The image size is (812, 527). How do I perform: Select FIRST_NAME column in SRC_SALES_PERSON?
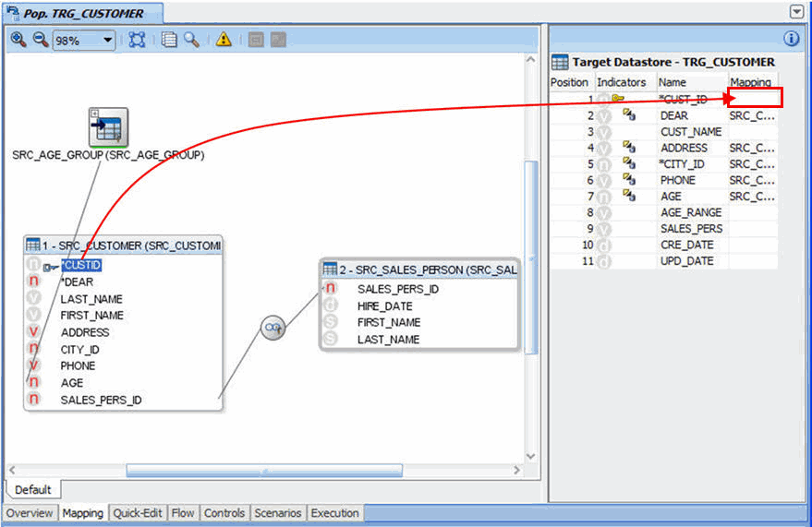pyautogui.click(x=388, y=322)
